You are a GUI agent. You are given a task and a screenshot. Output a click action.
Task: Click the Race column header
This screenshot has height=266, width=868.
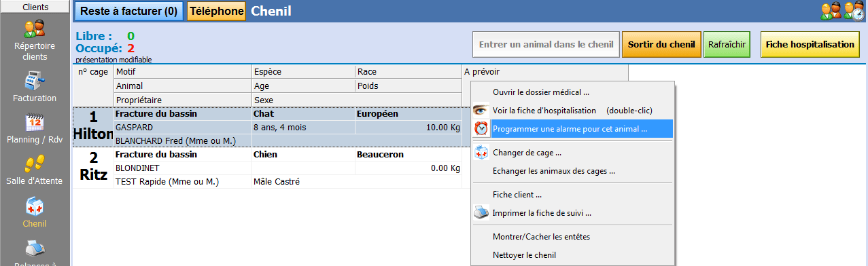(408, 71)
